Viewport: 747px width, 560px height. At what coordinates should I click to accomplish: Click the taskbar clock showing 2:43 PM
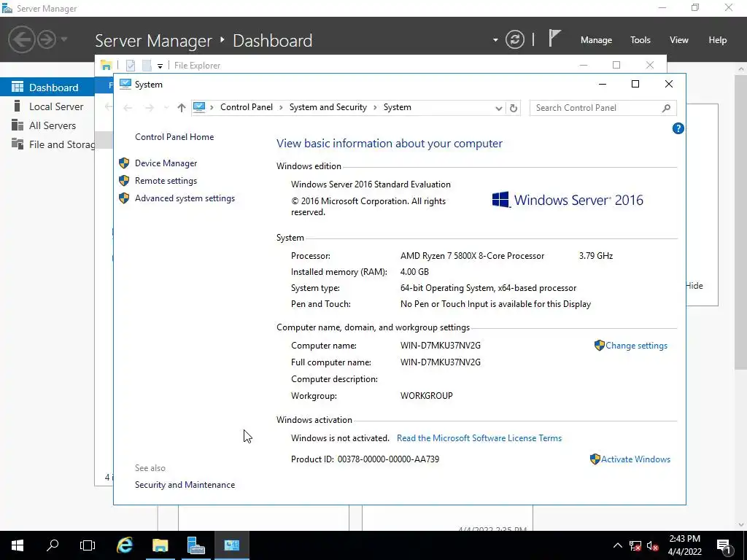(684, 545)
